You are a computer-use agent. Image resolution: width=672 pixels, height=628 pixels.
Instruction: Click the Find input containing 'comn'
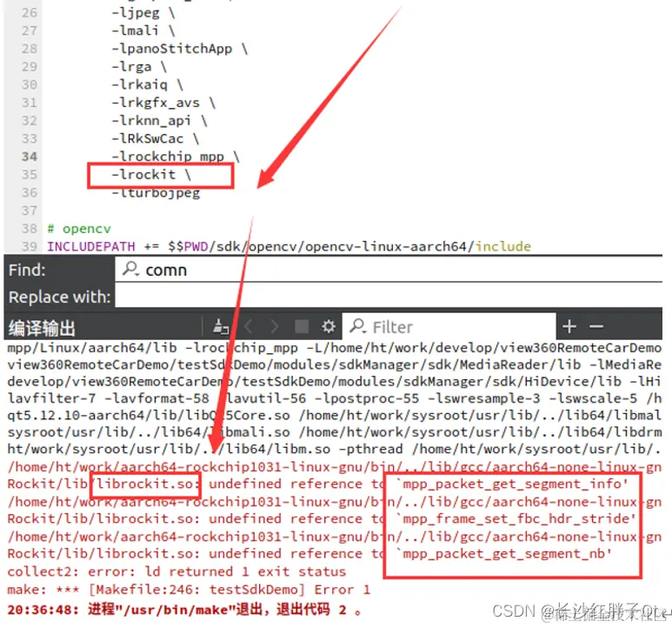coord(389,270)
